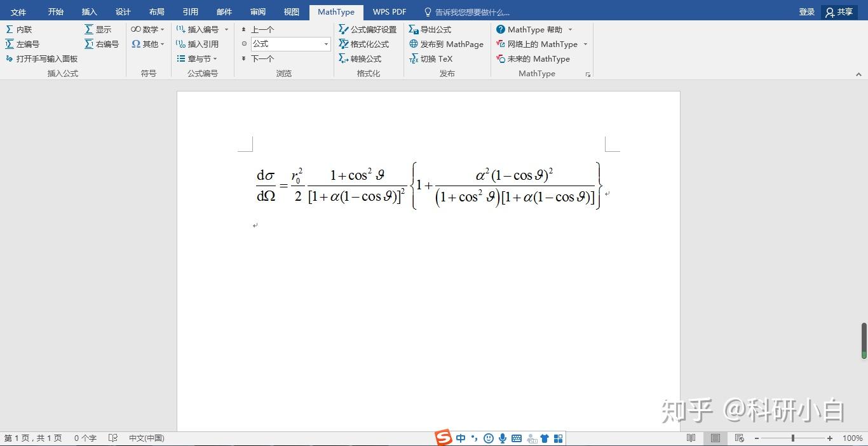Click the Sogou input method logo

coord(443,438)
